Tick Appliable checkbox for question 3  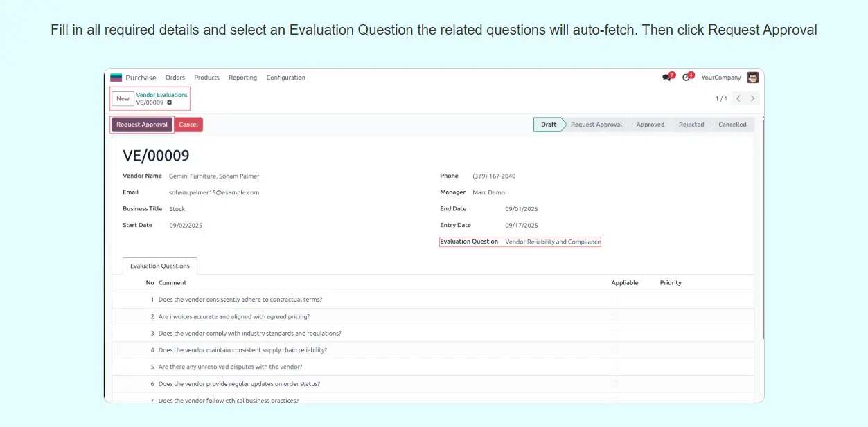[x=614, y=334]
